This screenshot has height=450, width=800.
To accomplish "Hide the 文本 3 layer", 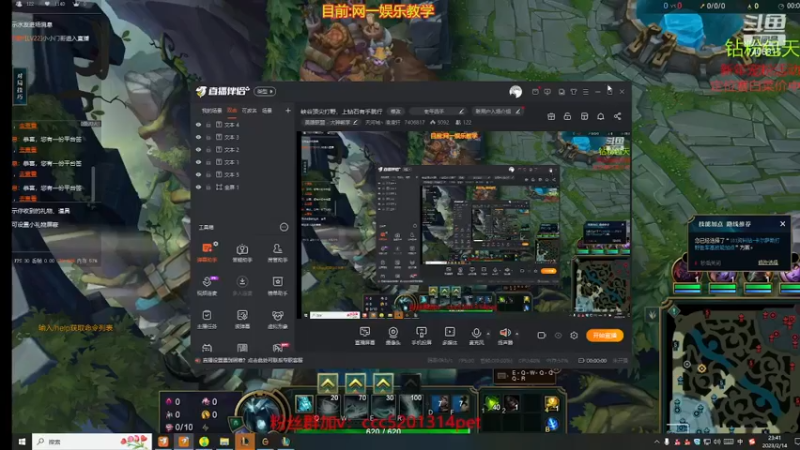I will coord(198,137).
